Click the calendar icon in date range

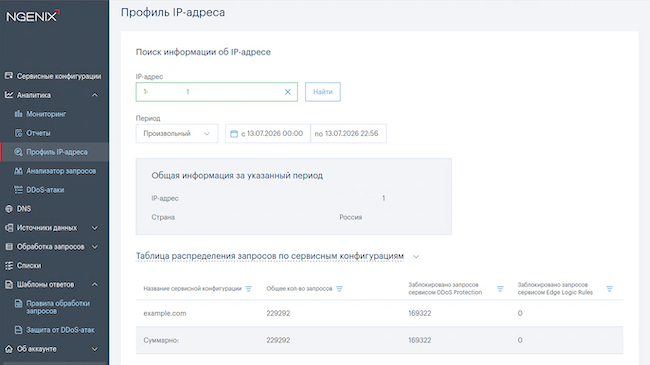(234, 134)
